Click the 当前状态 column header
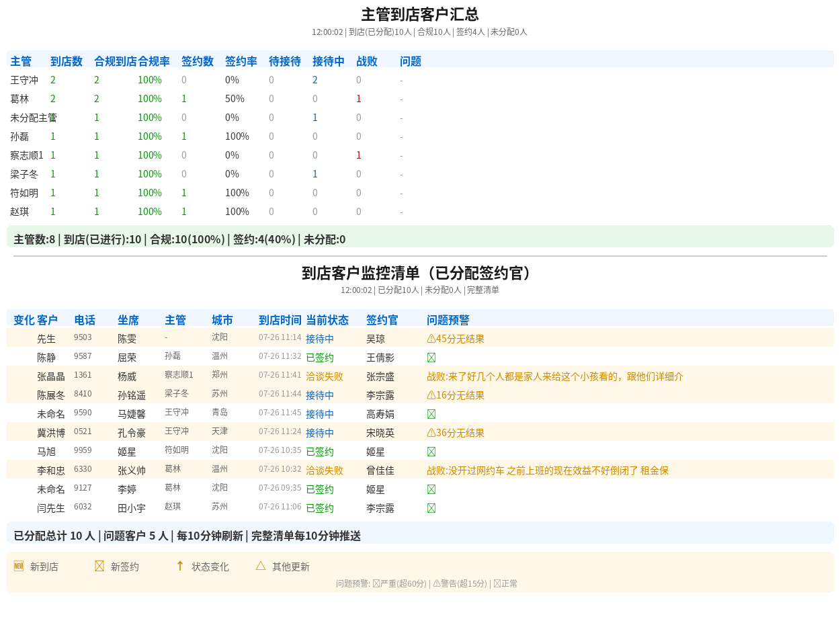840x621 pixels. coord(327,320)
